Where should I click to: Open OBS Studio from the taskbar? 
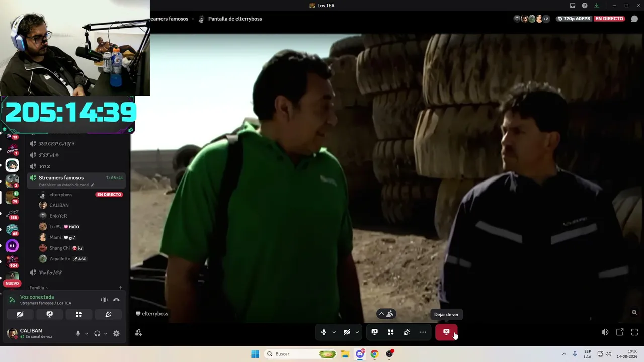389,354
